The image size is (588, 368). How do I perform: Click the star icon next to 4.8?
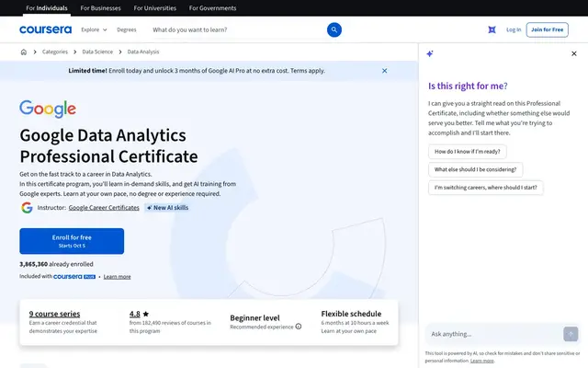coord(146,314)
